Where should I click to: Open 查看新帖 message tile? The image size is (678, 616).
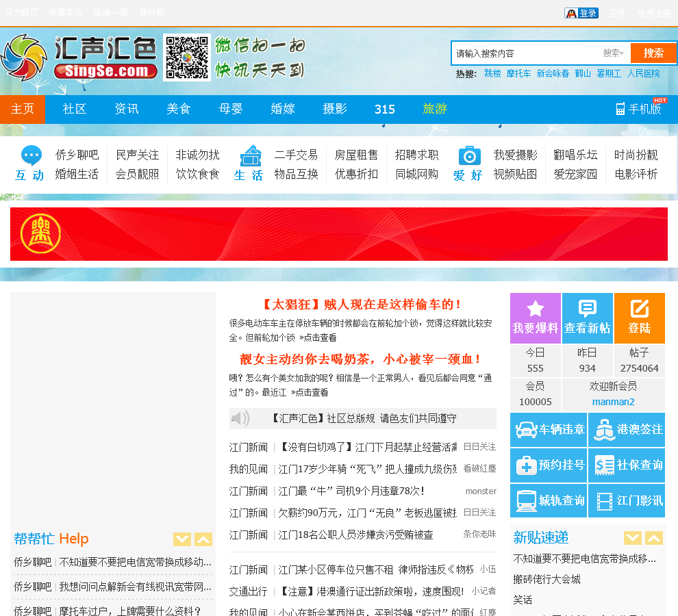(x=587, y=318)
